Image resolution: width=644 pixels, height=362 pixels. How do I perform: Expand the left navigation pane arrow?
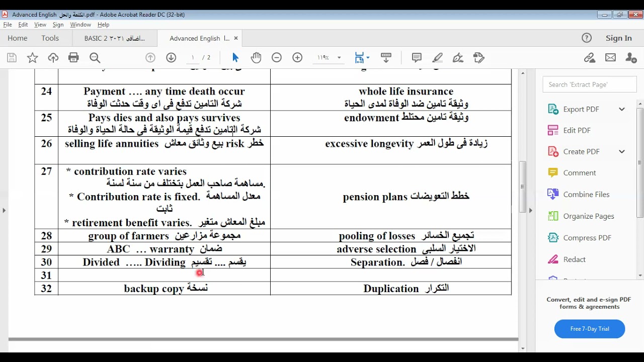point(4,210)
